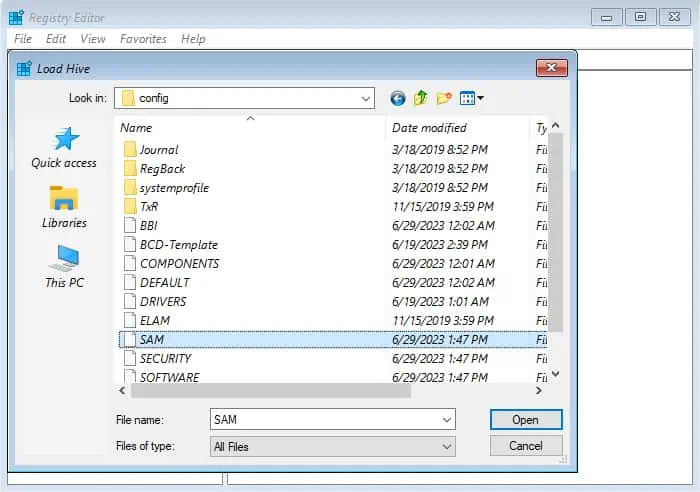The height and width of the screenshot is (492, 700).
Task: Click the Cancel button
Action: [526, 446]
